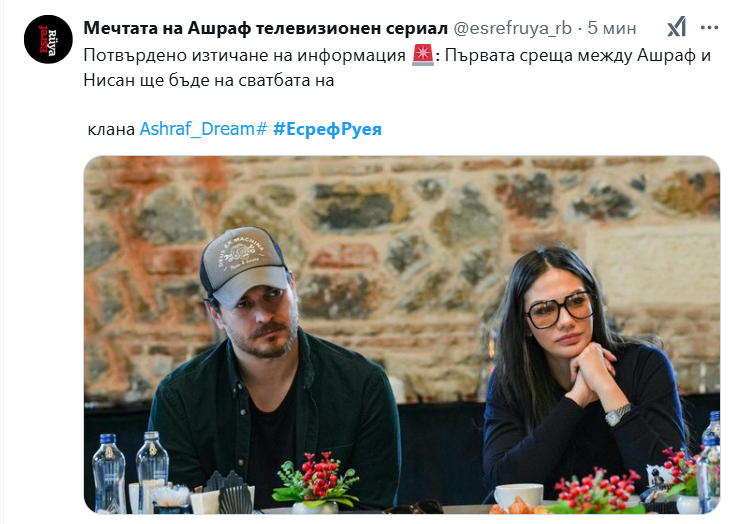
Task: Click the white coffee cup in the photo
Action: tap(519, 496)
